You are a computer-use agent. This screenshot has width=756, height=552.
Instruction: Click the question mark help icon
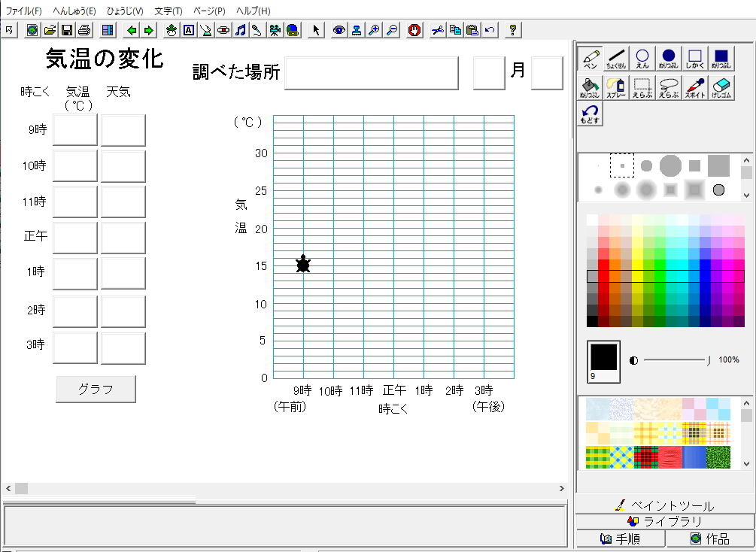513,30
